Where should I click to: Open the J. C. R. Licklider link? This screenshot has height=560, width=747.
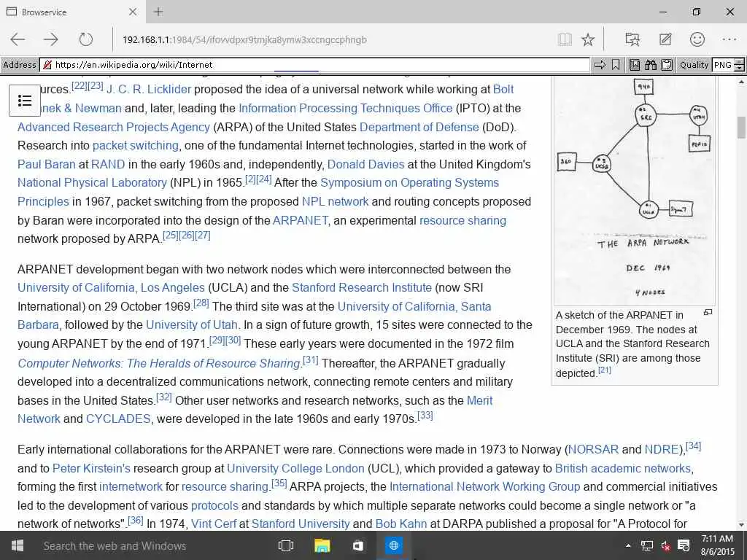(149, 89)
